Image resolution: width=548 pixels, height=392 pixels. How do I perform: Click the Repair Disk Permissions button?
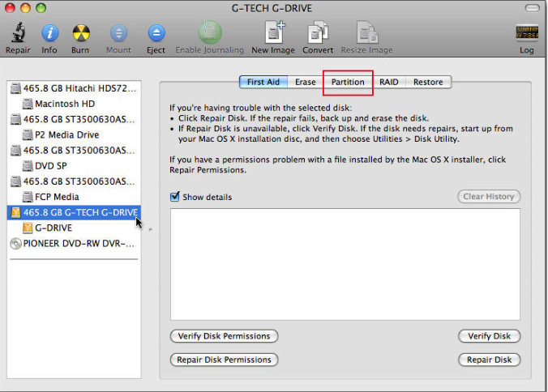coord(224,360)
